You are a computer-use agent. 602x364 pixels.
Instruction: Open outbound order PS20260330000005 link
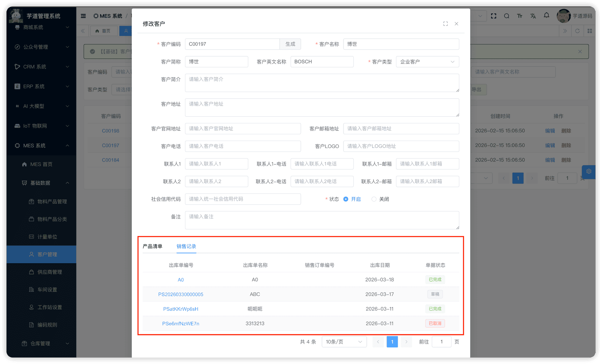(x=181, y=294)
